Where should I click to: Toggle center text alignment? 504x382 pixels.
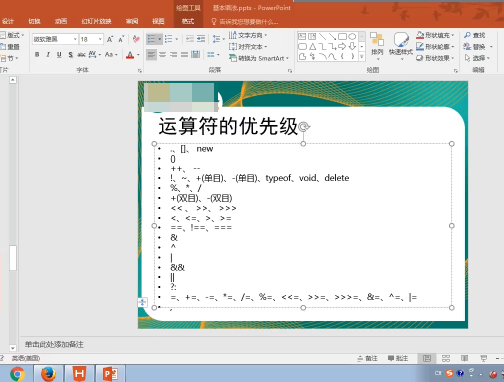coord(162,55)
